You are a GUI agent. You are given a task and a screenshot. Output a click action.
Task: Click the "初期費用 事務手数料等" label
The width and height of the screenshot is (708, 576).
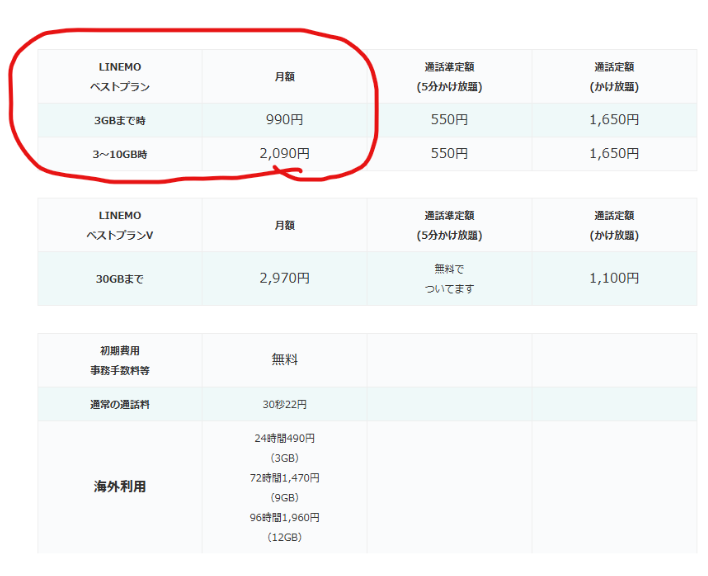(120, 360)
